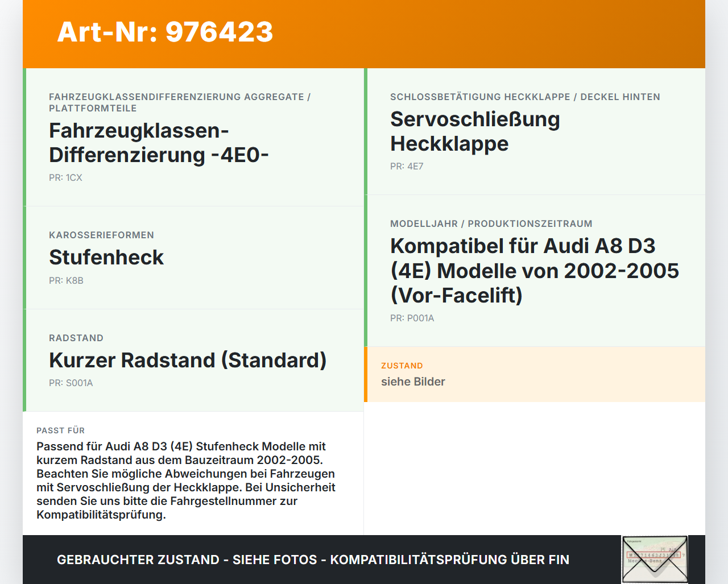
Task: Click the Fahrgestellnummer highlighted on the envelope
Action: tap(654, 553)
